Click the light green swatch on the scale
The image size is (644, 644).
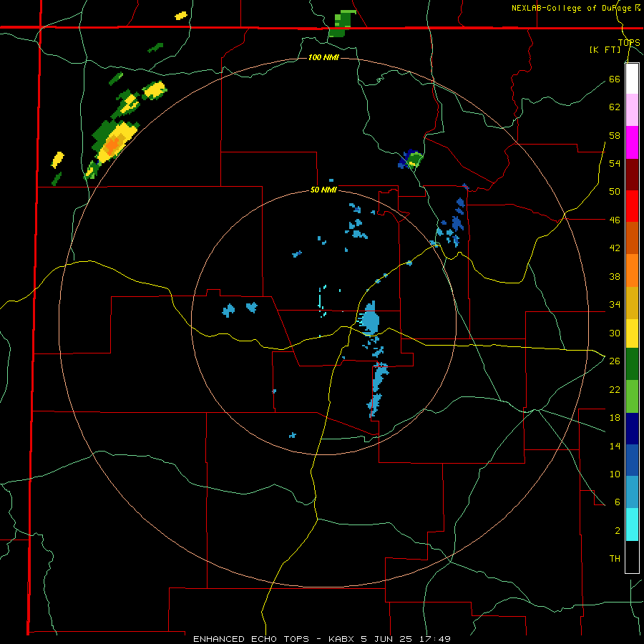pyautogui.click(x=632, y=396)
